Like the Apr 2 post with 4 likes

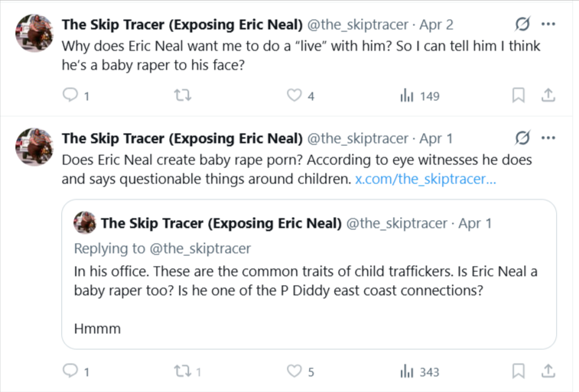click(294, 96)
